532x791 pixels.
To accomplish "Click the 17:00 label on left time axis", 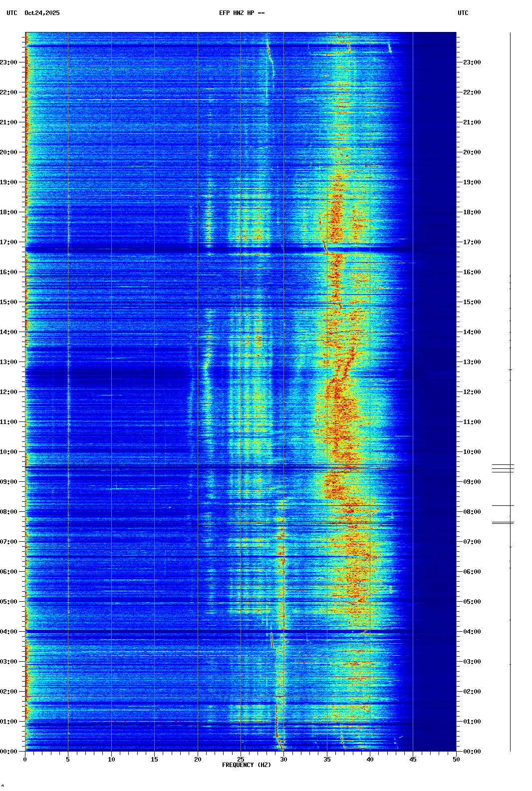I will pos(8,242).
